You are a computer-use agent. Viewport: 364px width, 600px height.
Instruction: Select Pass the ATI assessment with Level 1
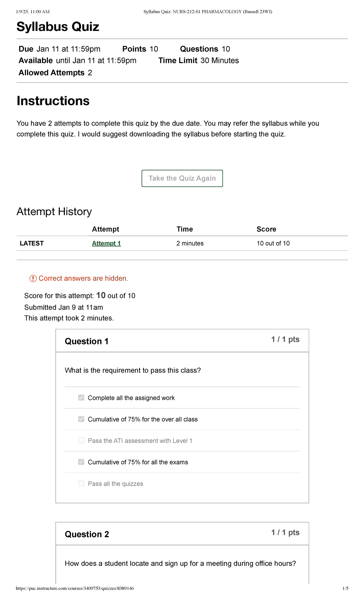(81, 441)
